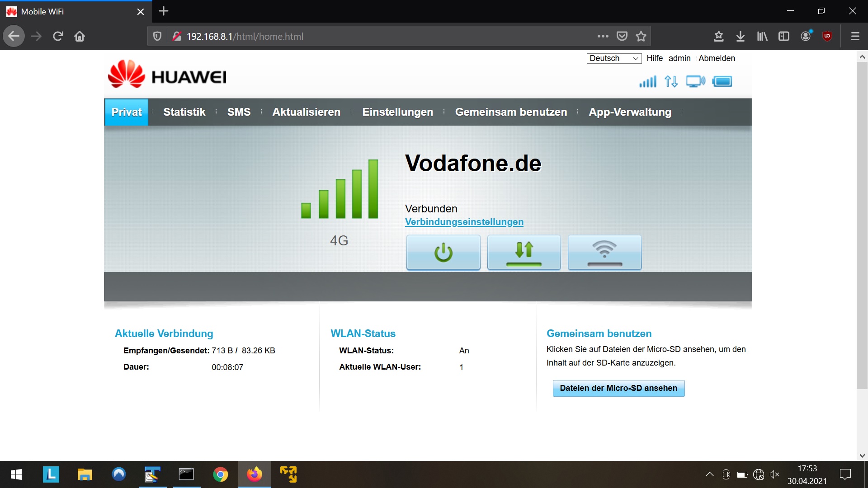Open the Windows Start menu
Screen dimensions: 868x488
point(16,474)
